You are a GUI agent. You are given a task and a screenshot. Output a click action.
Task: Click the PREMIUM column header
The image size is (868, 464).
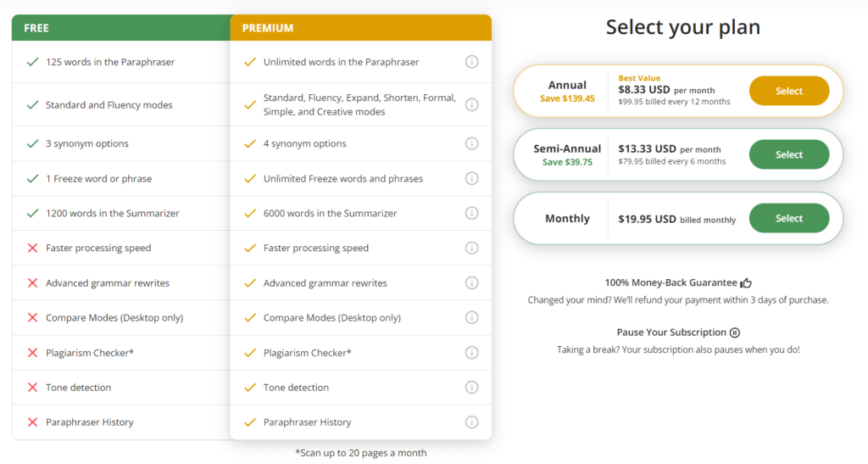tap(361, 28)
